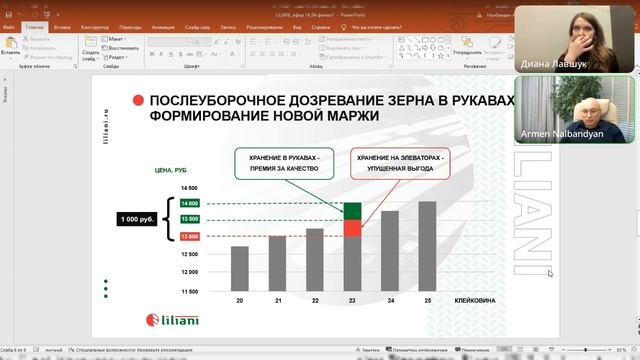Click align text left icon
The image size is (640, 360).
point(253,54)
